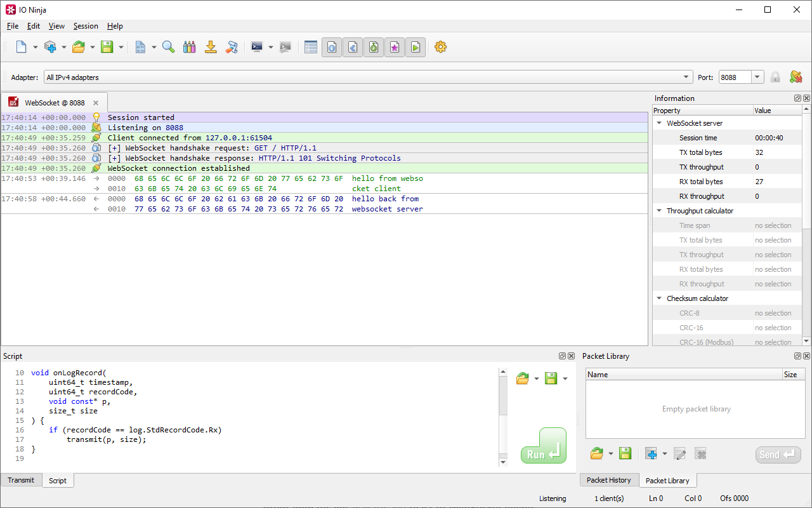This screenshot has width=812, height=508.
Task: Close the Packet Library pane
Action: click(x=806, y=356)
